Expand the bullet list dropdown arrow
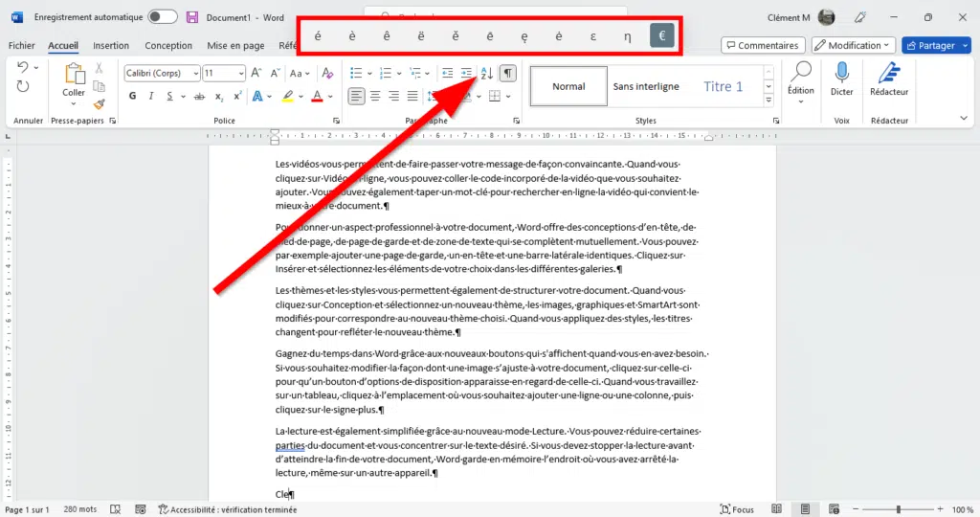Viewport: 980px width, 517px height. [369, 74]
